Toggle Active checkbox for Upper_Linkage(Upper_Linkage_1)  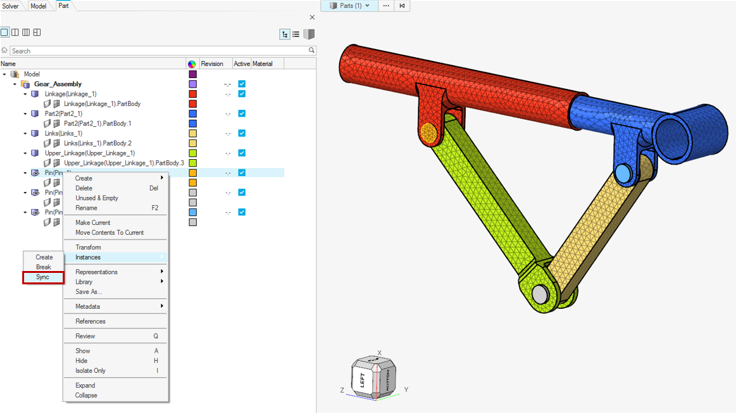tap(242, 153)
